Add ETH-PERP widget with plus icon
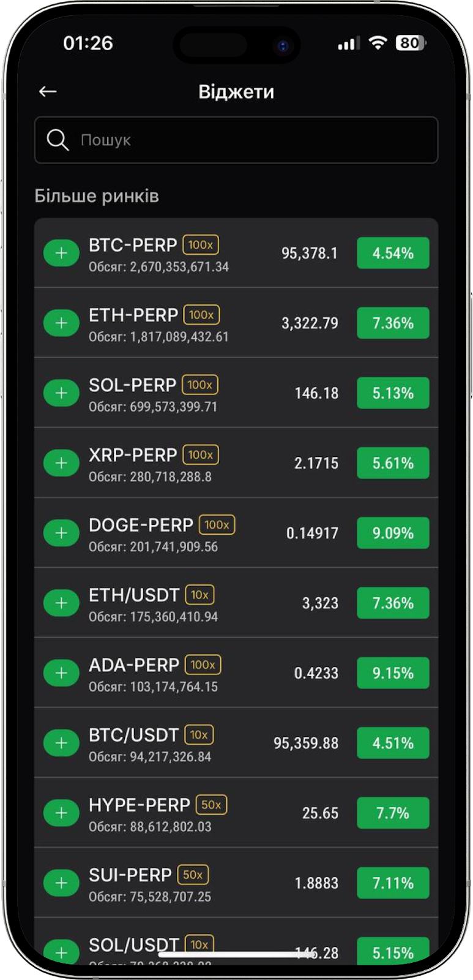 61,323
